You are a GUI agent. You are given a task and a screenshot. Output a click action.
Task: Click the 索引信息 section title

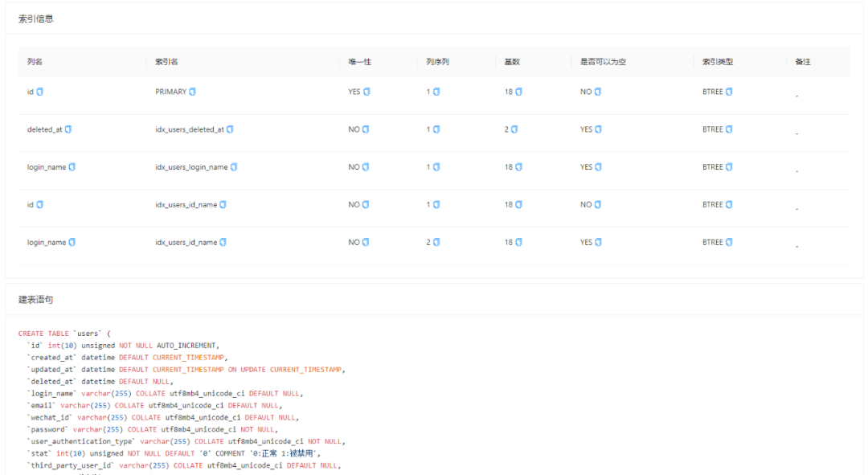pyautogui.click(x=36, y=18)
